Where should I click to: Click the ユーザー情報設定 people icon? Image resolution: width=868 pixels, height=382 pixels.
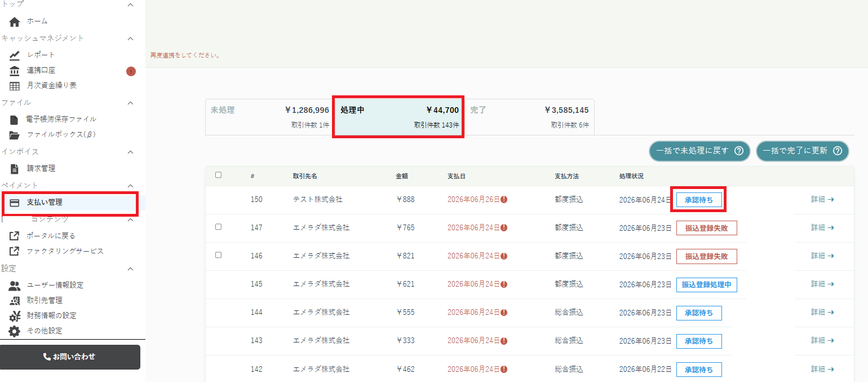click(x=15, y=286)
